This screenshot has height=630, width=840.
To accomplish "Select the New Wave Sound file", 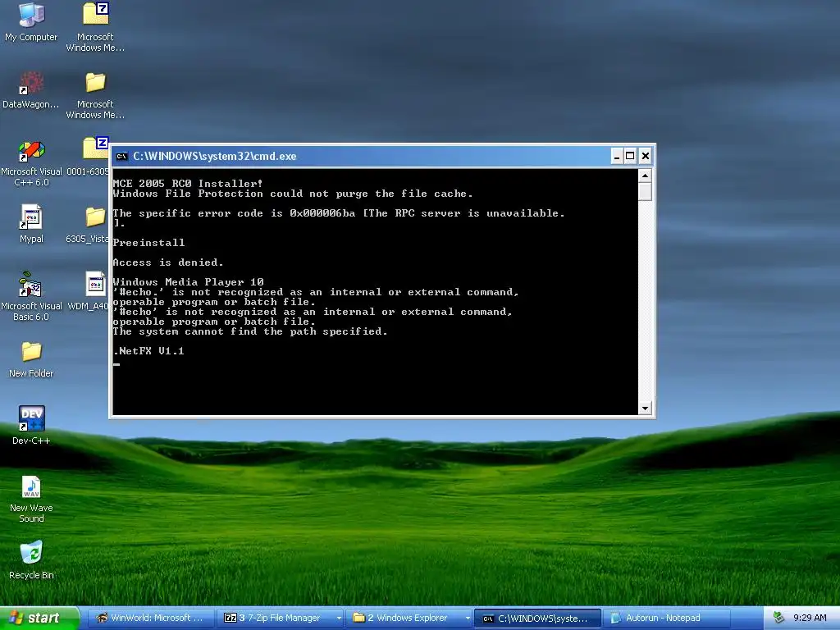I will pyautogui.click(x=31, y=499).
